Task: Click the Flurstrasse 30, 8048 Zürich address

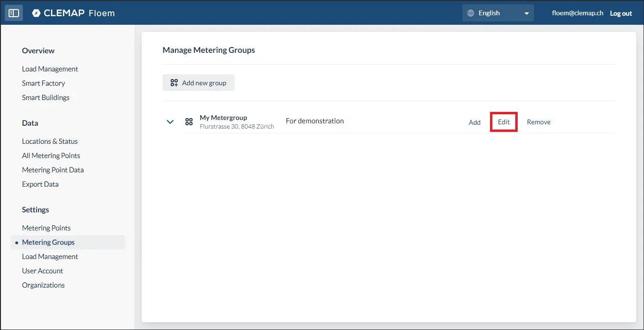Action: pos(237,127)
